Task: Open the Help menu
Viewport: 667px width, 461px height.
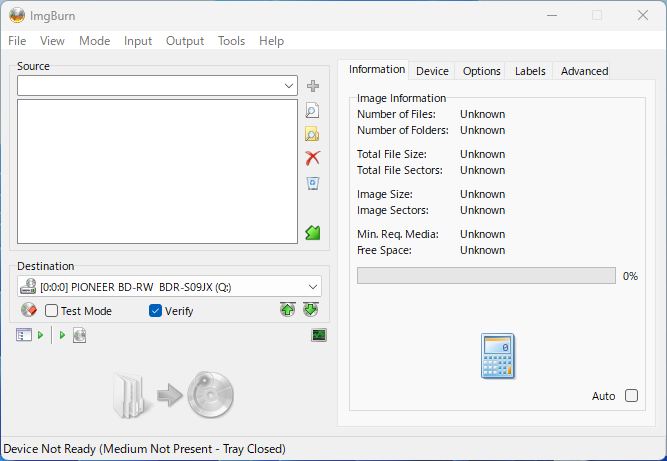Action: click(x=271, y=41)
